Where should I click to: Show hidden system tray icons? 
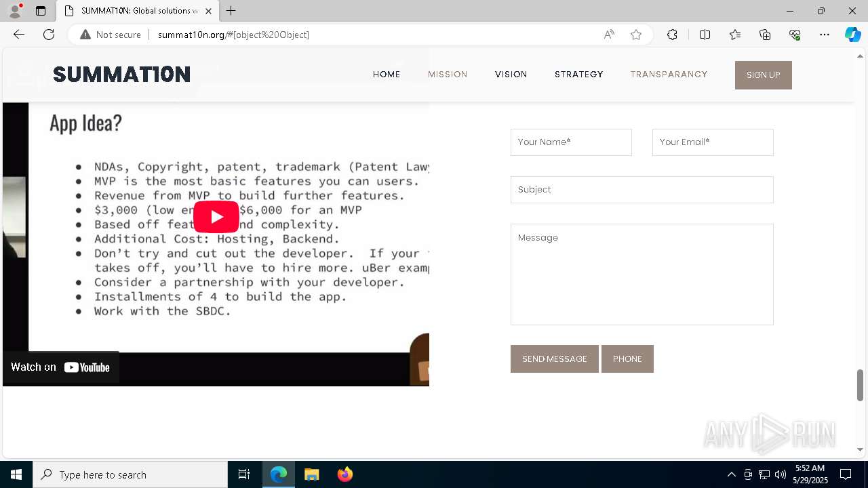tap(731, 474)
